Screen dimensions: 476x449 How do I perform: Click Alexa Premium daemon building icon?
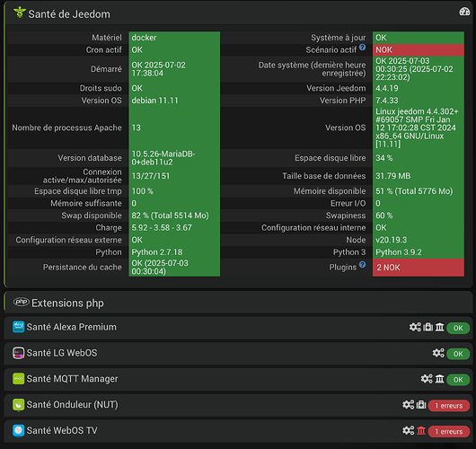tap(439, 327)
